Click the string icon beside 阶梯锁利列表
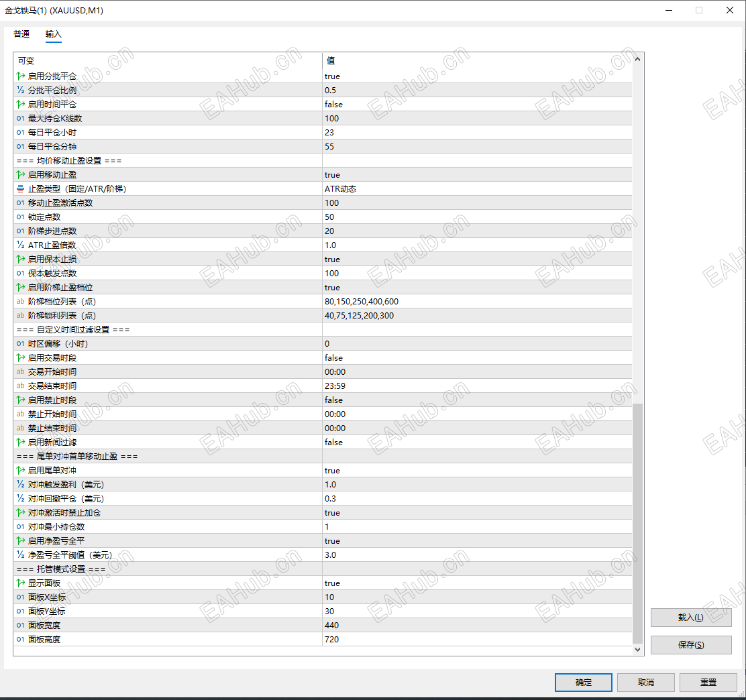746x700 pixels. [20, 315]
